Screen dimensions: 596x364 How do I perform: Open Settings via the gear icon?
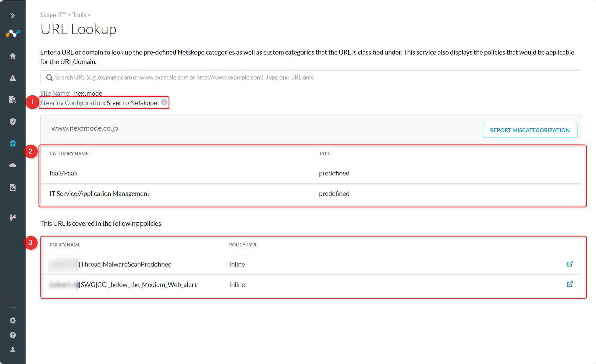13,320
